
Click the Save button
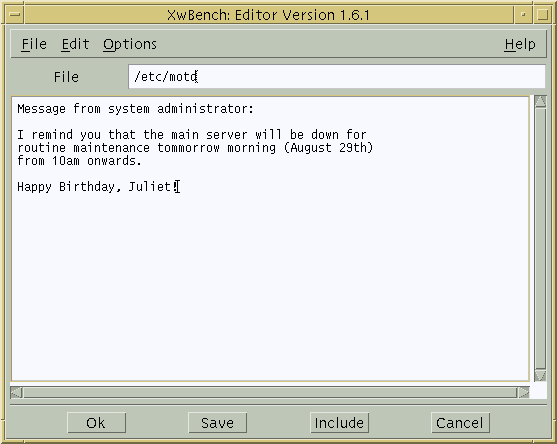point(217,423)
